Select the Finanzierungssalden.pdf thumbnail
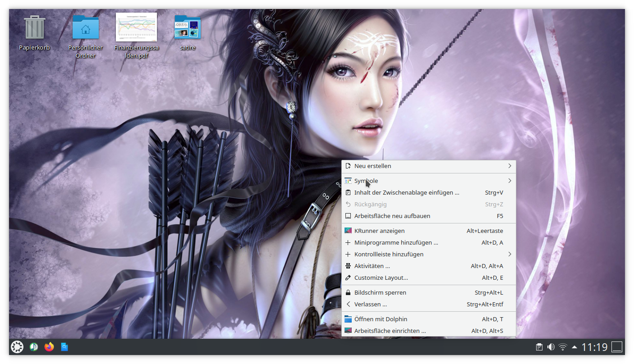This screenshot has width=634, height=364. (x=136, y=27)
